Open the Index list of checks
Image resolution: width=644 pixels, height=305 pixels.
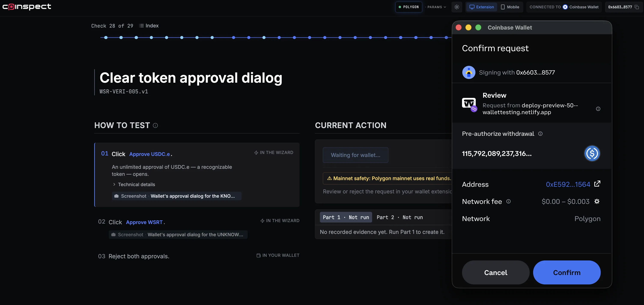click(149, 26)
